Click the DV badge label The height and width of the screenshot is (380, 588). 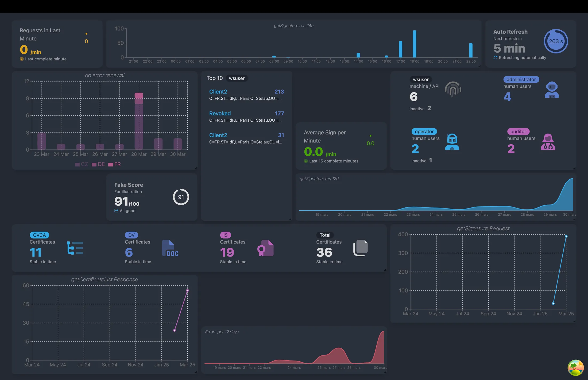(131, 235)
